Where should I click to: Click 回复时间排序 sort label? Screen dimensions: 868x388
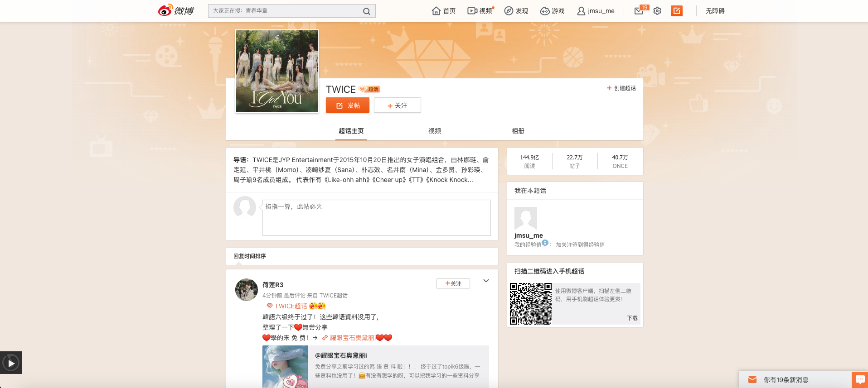click(x=250, y=256)
